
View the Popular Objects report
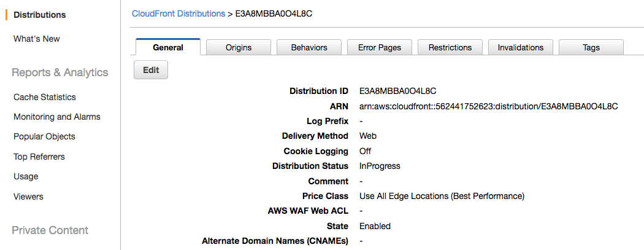(44, 136)
